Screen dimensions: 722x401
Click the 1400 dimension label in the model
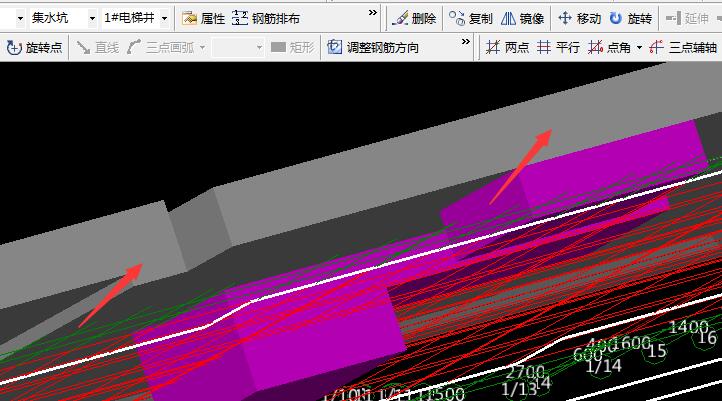688,327
